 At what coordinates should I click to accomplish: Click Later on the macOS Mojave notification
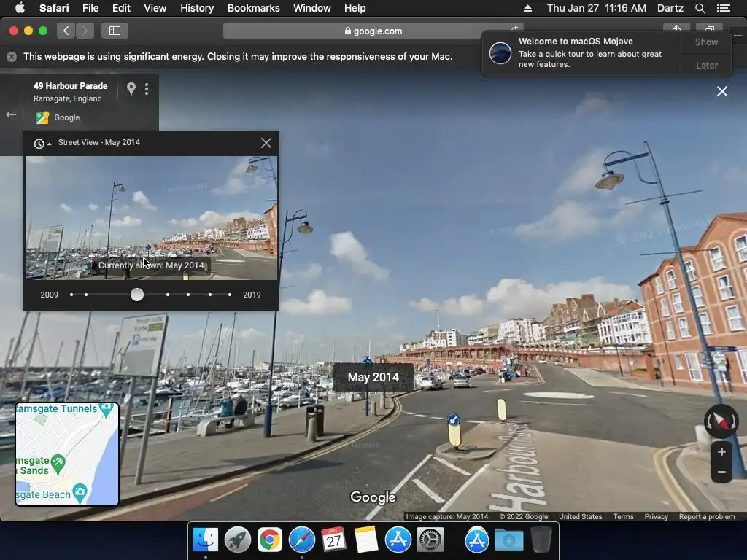[706, 65]
